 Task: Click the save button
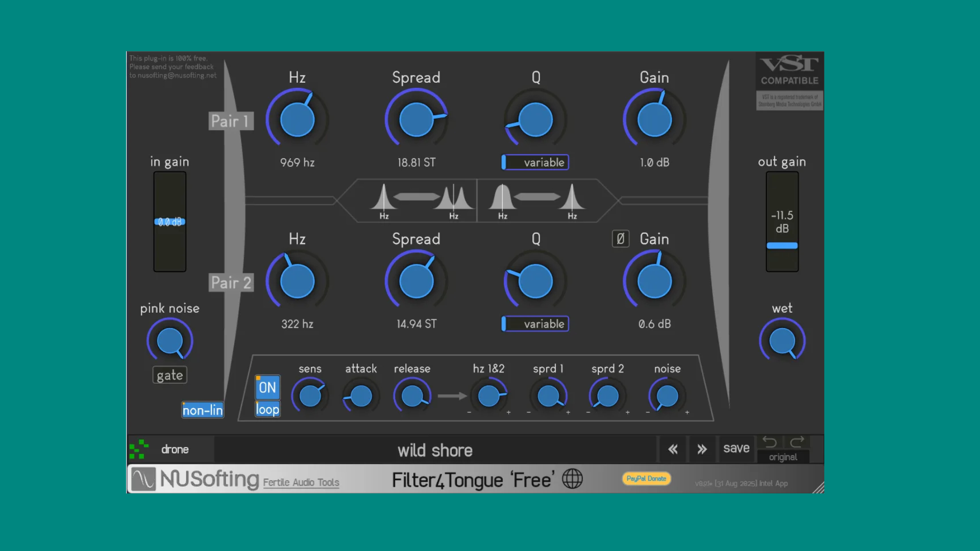tap(737, 448)
